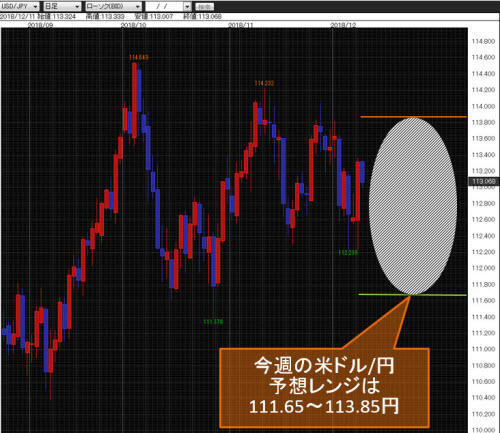The height and width of the screenshot is (433, 500).
Task: Click the 113.400 price axis label
Action: (x=483, y=155)
